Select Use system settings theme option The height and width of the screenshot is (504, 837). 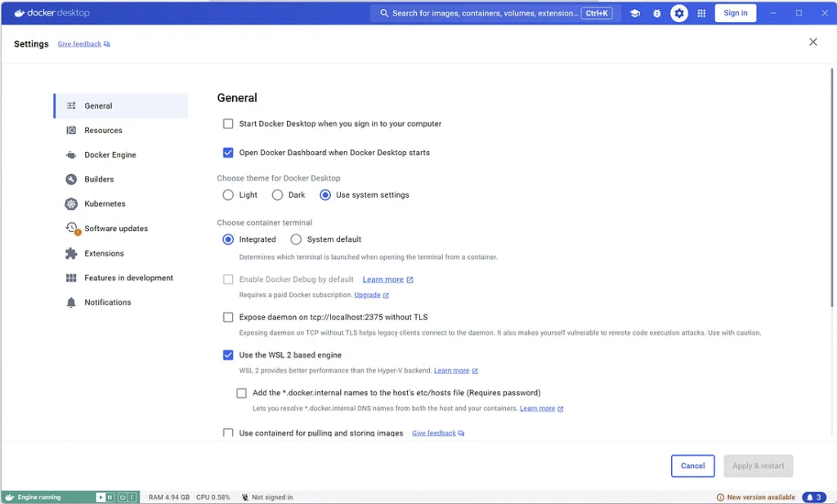pos(325,195)
